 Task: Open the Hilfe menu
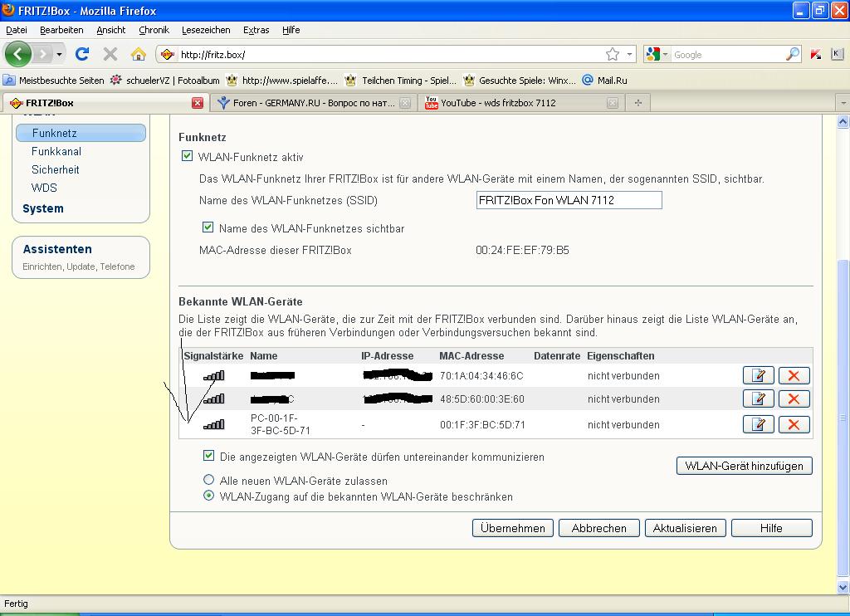point(291,30)
